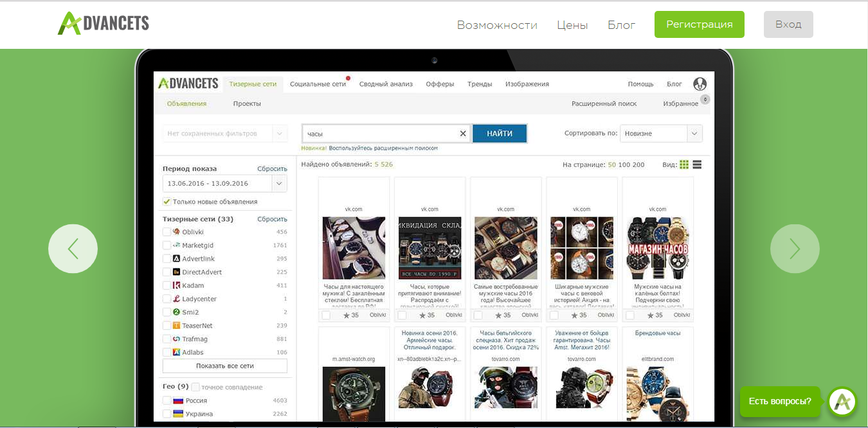The width and height of the screenshot is (868, 428).
Task: Open the Социальные сети tab
Action: pyautogui.click(x=318, y=84)
